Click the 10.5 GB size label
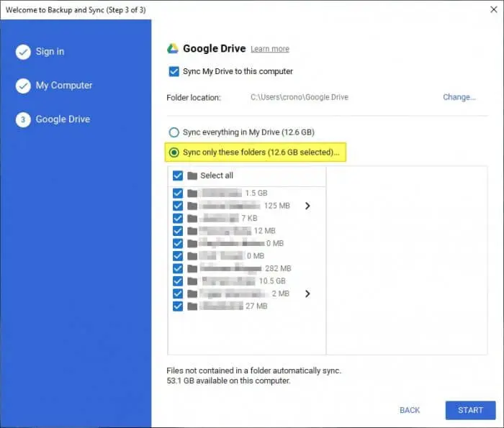Image resolution: width=504 pixels, height=428 pixels. coord(272,281)
